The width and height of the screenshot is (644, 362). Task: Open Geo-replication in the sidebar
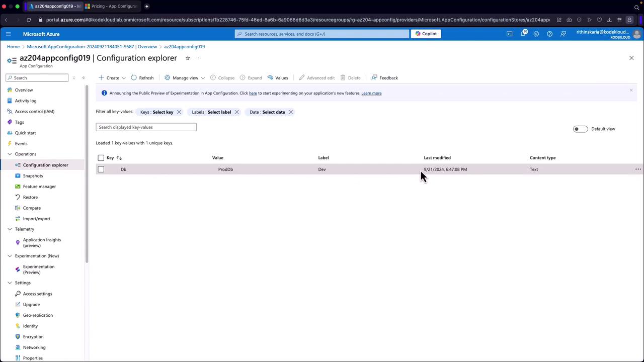(x=38, y=315)
